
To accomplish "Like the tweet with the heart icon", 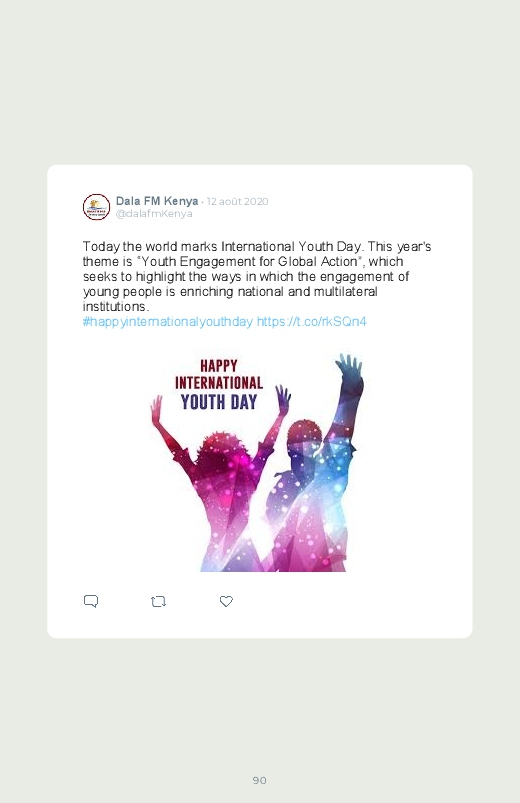I will (226, 601).
